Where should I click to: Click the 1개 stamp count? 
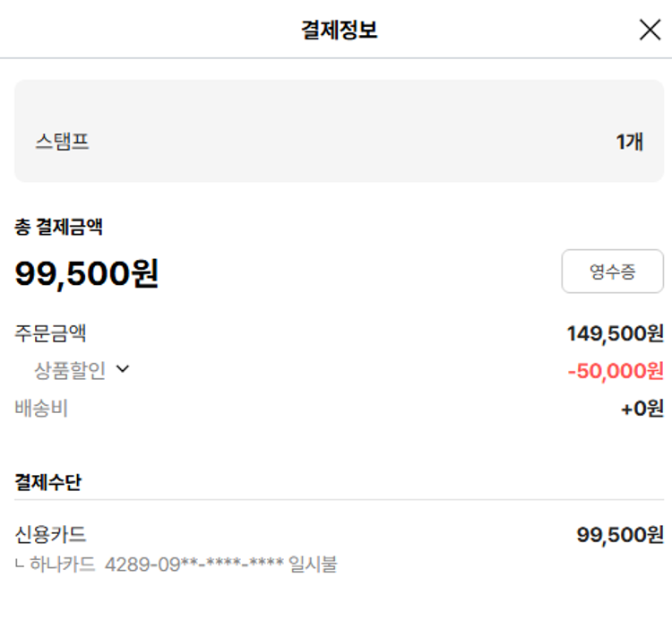pyautogui.click(x=629, y=142)
